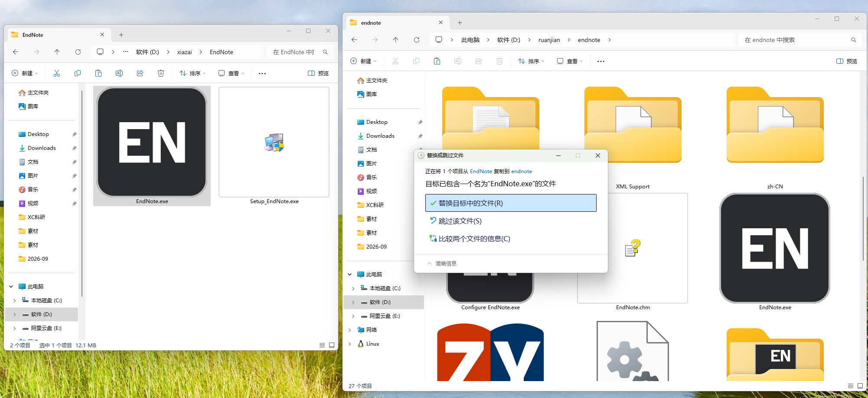Screen dimensions: 868x398
Task: Click Delete trash icon in EndNote window toolbar
Action: click(x=161, y=73)
